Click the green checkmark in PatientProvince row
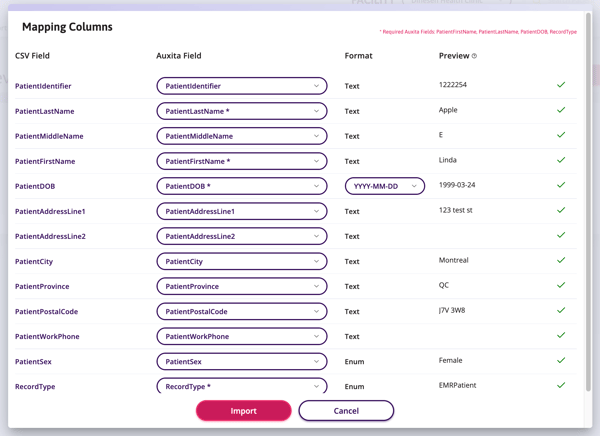Image resolution: width=600 pixels, height=436 pixels. [561, 285]
